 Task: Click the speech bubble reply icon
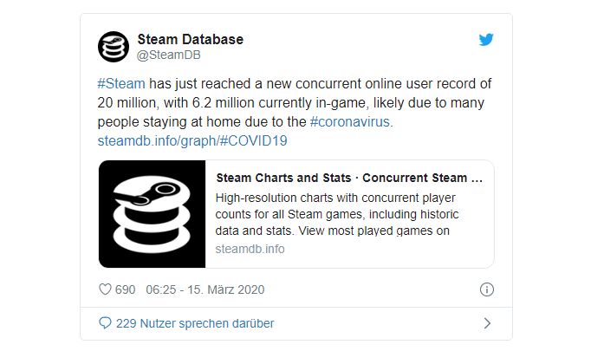click(105, 323)
